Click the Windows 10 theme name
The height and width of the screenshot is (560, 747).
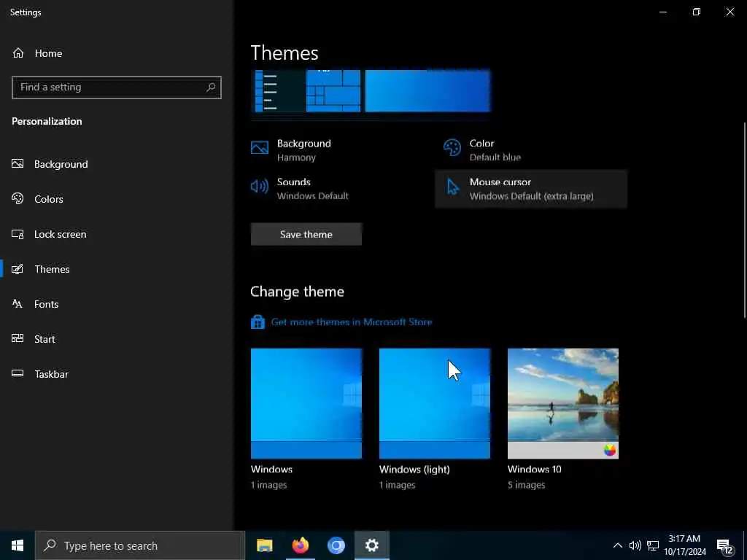[535, 469]
